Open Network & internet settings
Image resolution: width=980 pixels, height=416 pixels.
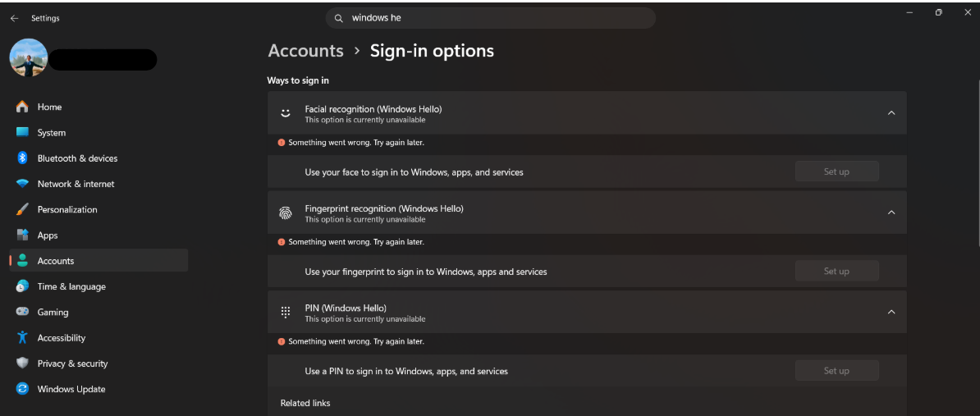point(98,184)
